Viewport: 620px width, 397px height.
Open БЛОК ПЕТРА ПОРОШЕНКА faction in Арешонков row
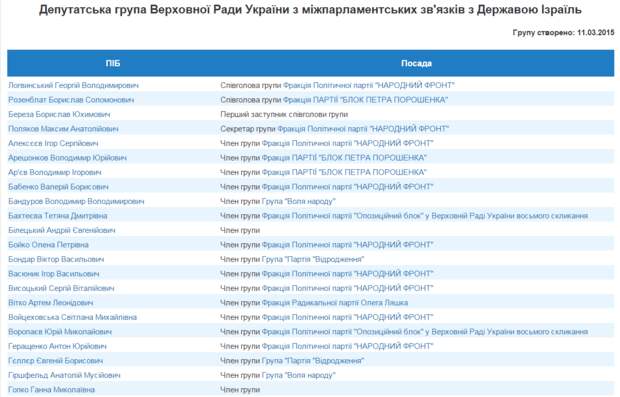pos(344,158)
